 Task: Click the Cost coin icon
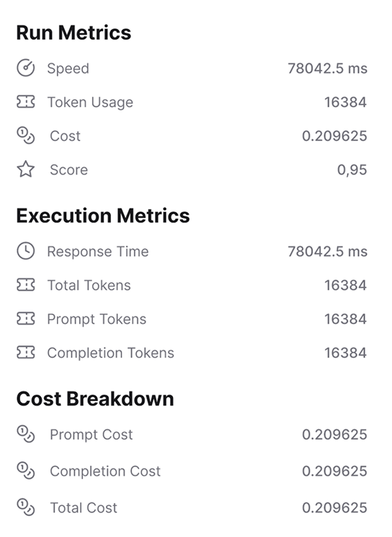[x=26, y=136]
